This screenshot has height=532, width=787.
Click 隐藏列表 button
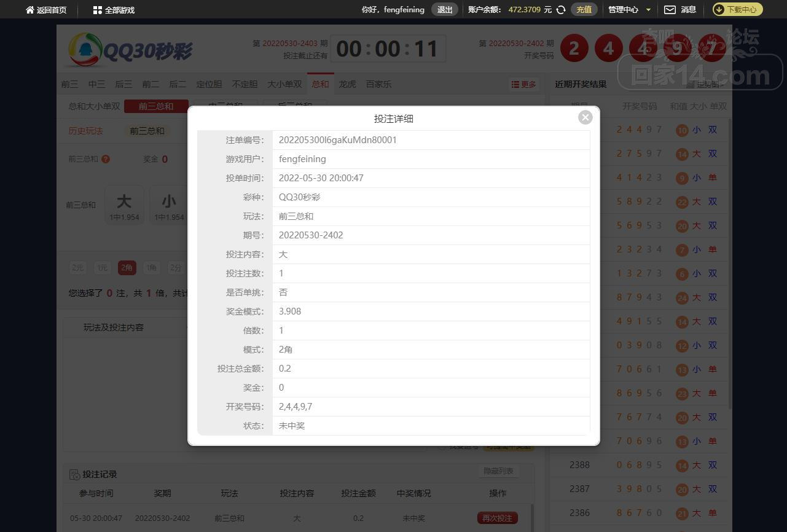pos(498,471)
